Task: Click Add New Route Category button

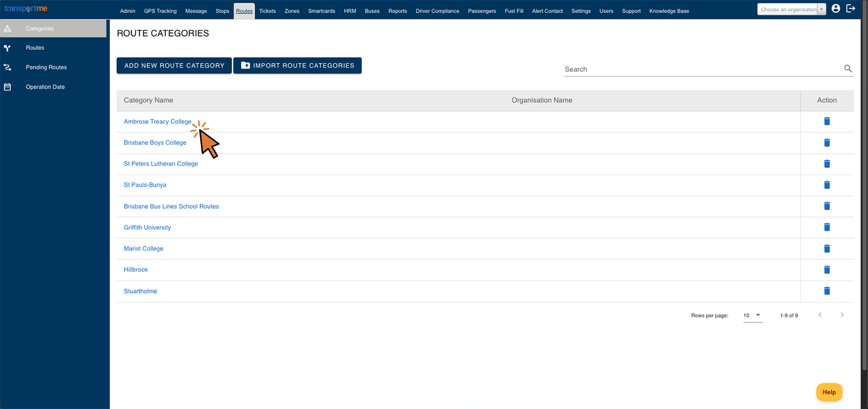Action: pyautogui.click(x=174, y=66)
